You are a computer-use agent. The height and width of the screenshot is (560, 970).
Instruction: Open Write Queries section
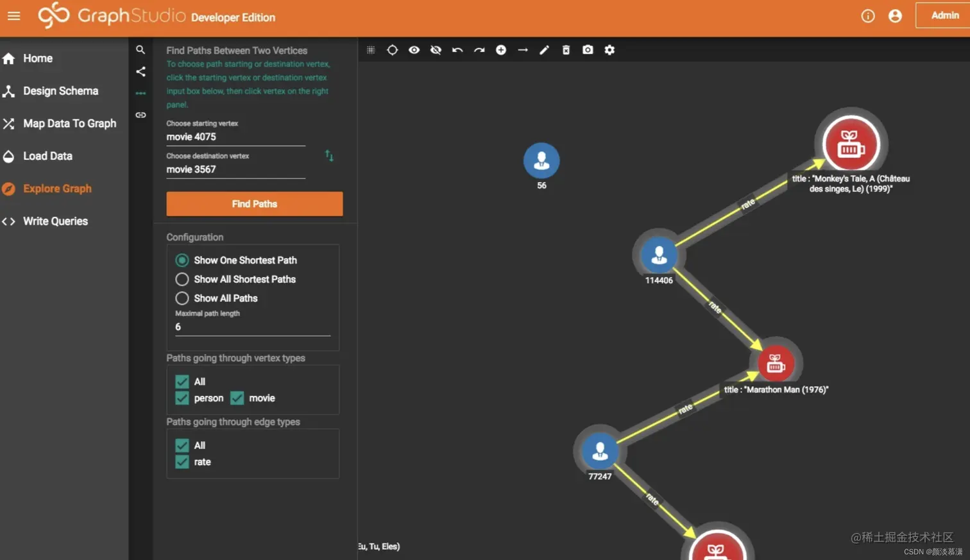click(x=55, y=221)
